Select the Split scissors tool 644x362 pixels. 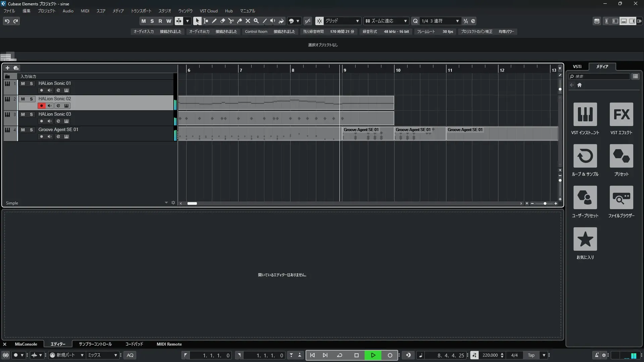tap(231, 21)
